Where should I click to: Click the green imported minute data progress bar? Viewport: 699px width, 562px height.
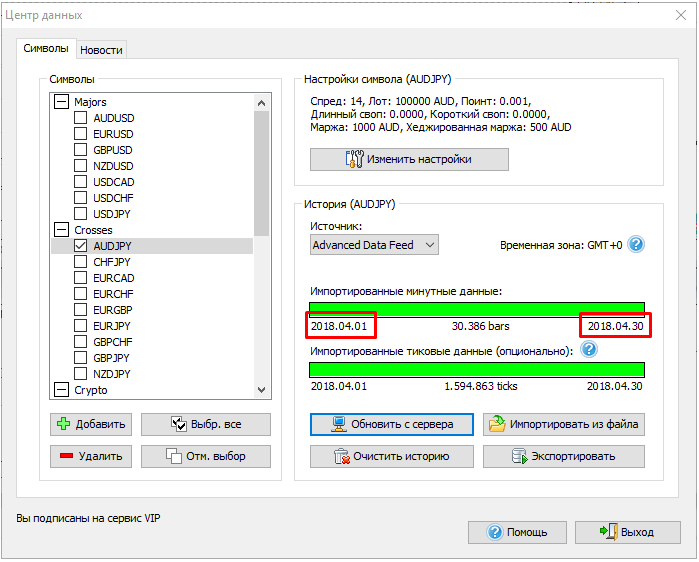[x=477, y=309]
